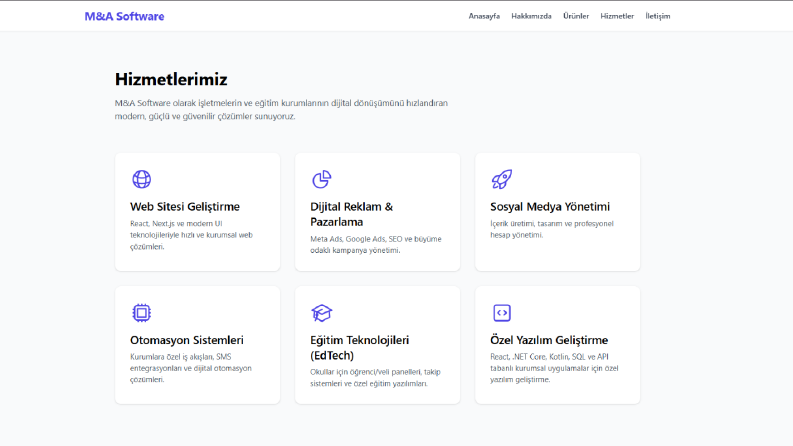Select the Web Sitesi Geliştirme card title
The image size is (793, 446).
coord(185,207)
